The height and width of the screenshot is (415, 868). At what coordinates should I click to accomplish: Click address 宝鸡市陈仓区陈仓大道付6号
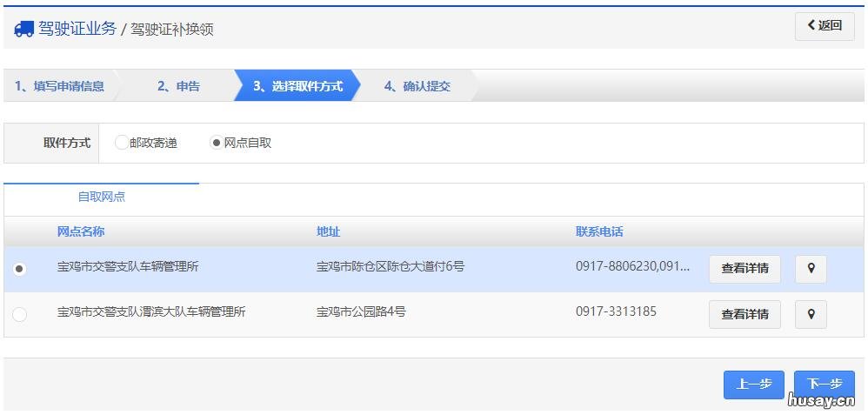pos(391,266)
